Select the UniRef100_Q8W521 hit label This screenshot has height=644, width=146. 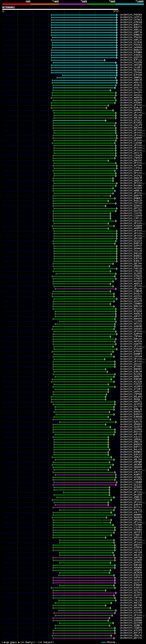[x=131, y=78]
